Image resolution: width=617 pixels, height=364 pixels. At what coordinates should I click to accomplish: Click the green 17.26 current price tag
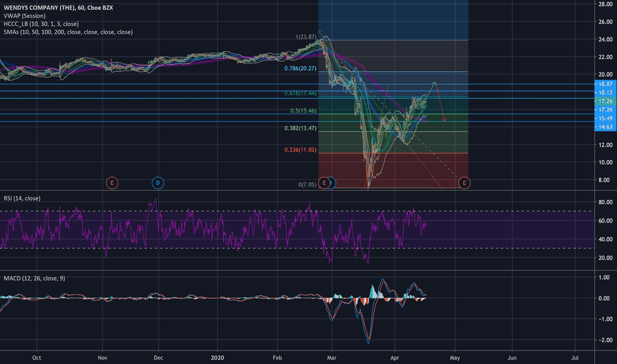(x=605, y=101)
